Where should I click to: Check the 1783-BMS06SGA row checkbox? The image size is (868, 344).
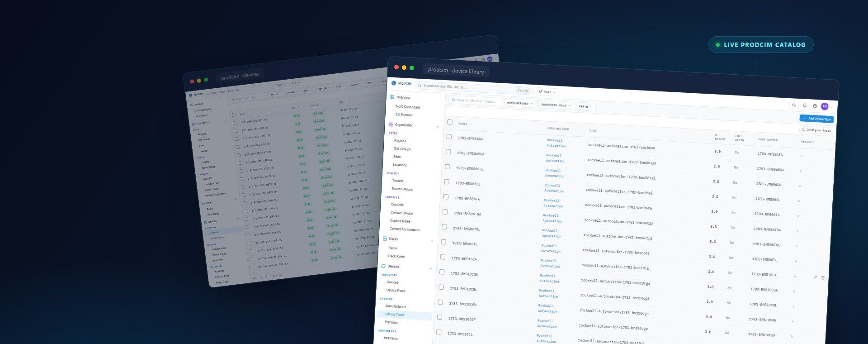click(448, 152)
